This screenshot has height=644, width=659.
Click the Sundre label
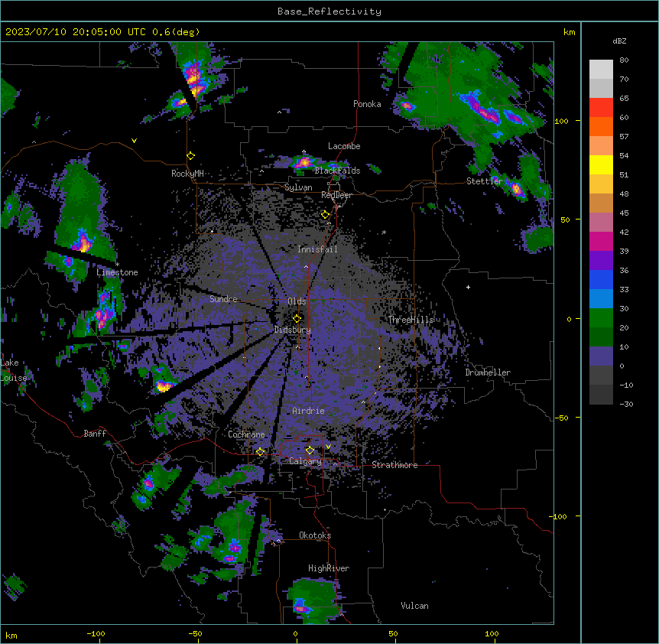[223, 299]
